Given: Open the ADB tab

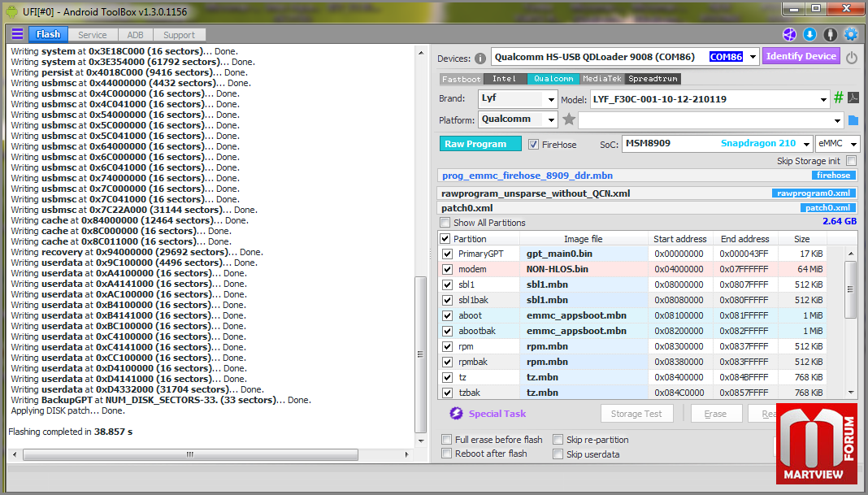Looking at the screenshot, I should [x=135, y=35].
